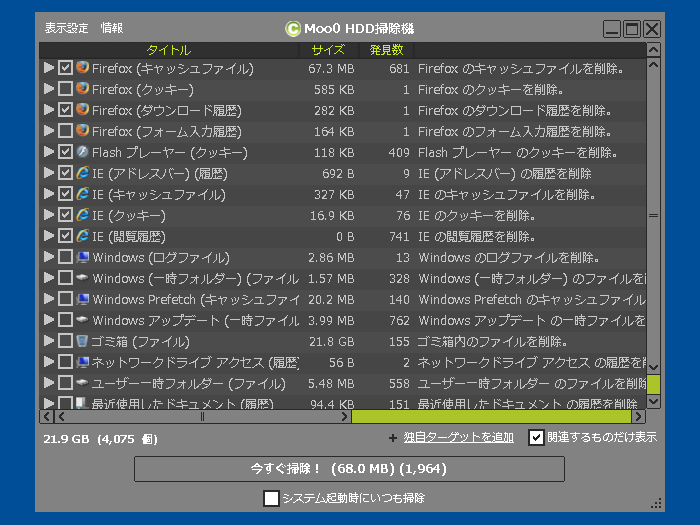The height and width of the screenshot is (525, 700).
Task: Click the Windows Prefetch monitor icon
Action: click(x=83, y=299)
